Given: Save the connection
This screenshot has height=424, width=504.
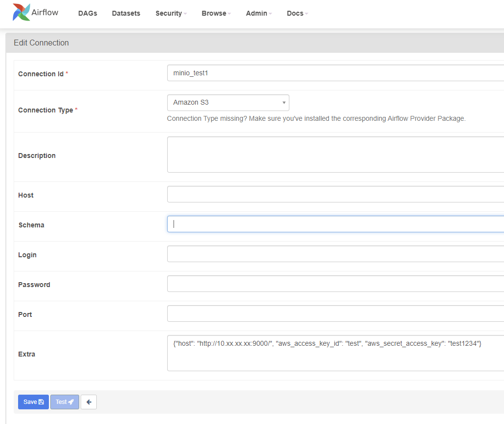Looking at the screenshot, I should [x=33, y=402].
